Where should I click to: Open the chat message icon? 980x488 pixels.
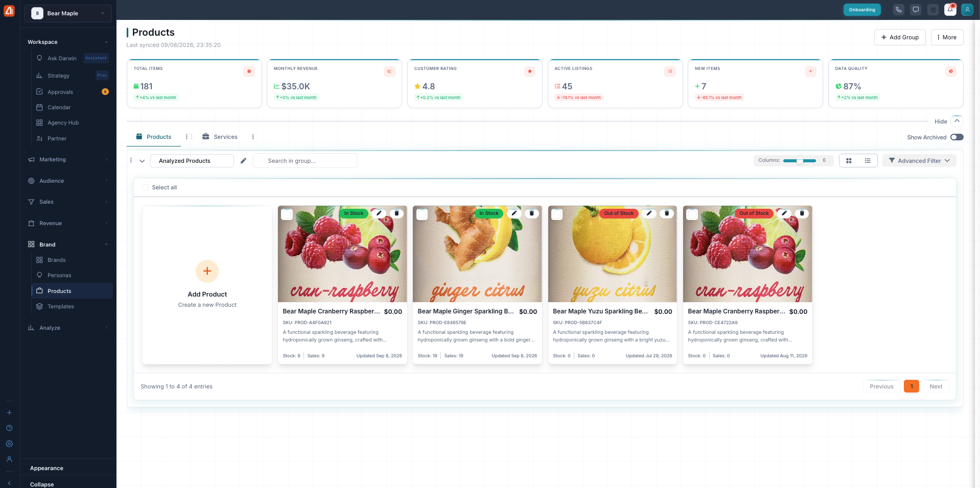pyautogui.click(x=916, y=10)
